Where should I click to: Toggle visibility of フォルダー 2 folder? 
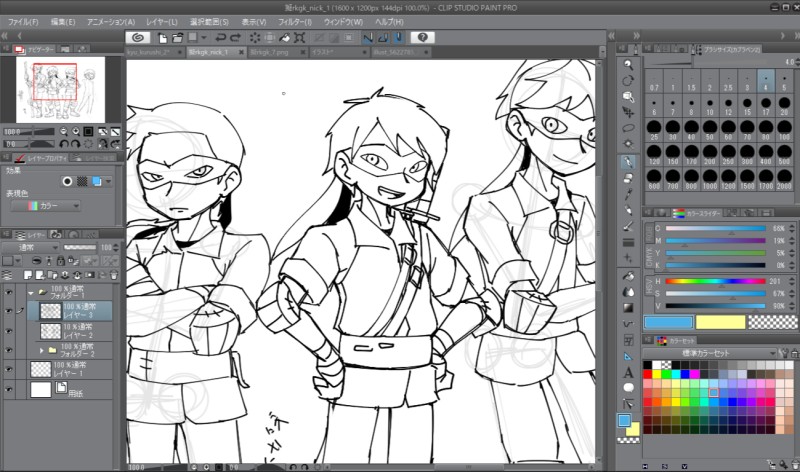coord(8,351)
